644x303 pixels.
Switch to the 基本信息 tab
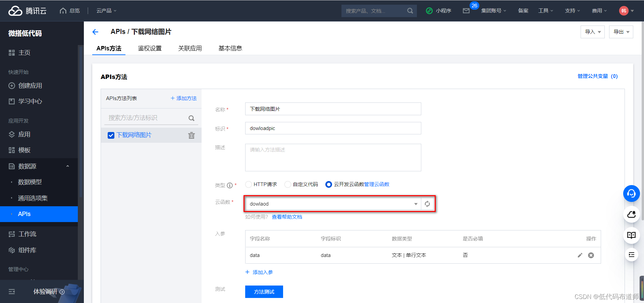[x=230, y=48]
